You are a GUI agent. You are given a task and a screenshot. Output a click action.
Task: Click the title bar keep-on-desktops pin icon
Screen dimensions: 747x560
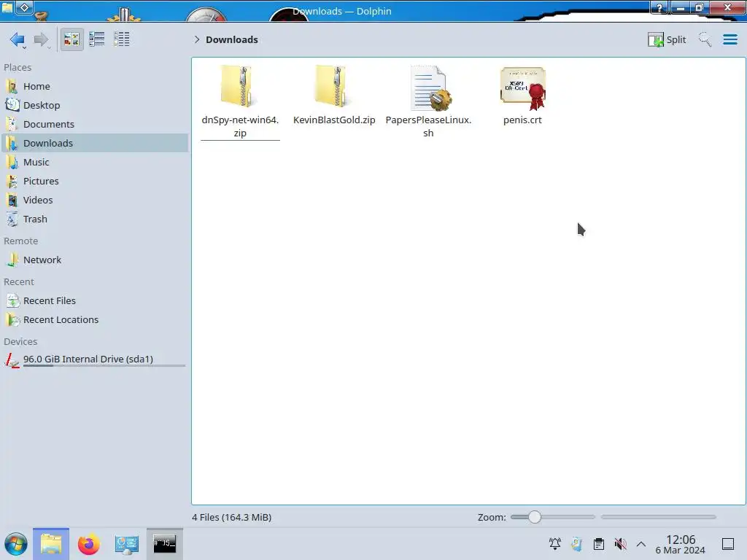[x=25, y=7]
